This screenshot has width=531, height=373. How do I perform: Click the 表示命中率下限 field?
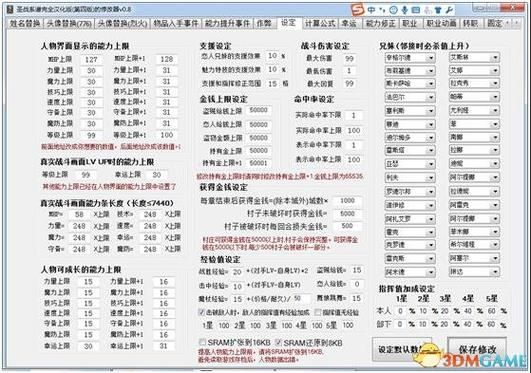coord(354,145)
